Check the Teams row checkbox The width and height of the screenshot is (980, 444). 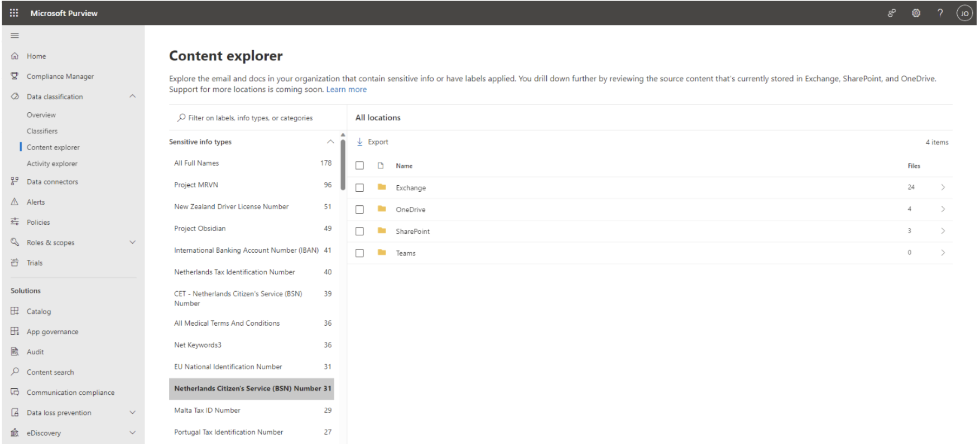tap(359, 253)
